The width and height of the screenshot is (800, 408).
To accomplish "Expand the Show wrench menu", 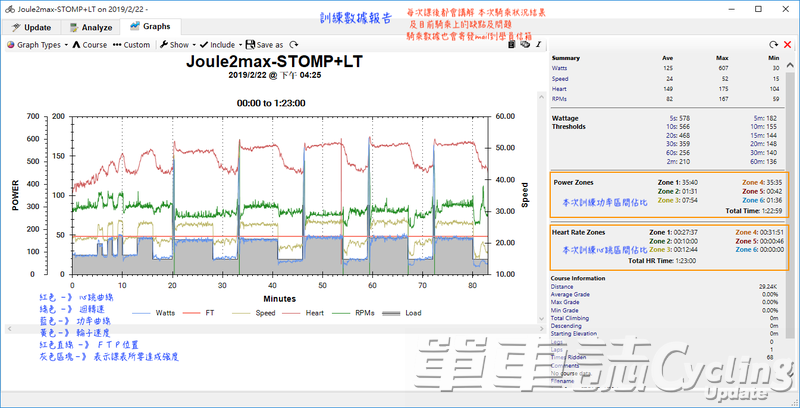I will (178, 45).
